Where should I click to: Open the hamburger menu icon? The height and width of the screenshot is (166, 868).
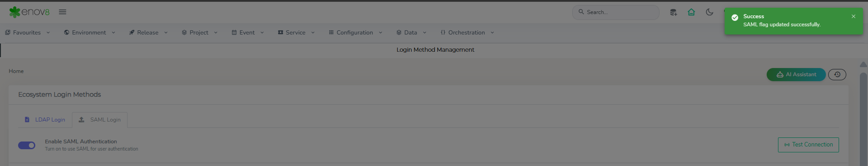coord(62,12)
